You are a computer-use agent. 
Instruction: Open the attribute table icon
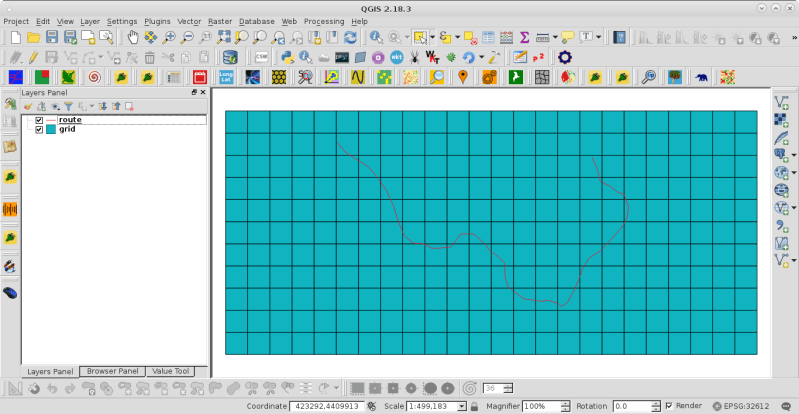tap(488, 37)
